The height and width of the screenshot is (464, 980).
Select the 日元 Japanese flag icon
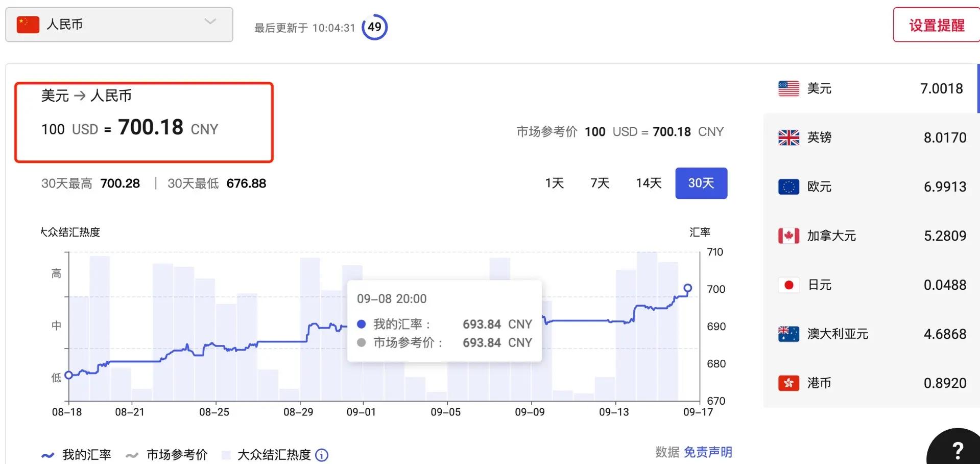[x=788, y=285]
